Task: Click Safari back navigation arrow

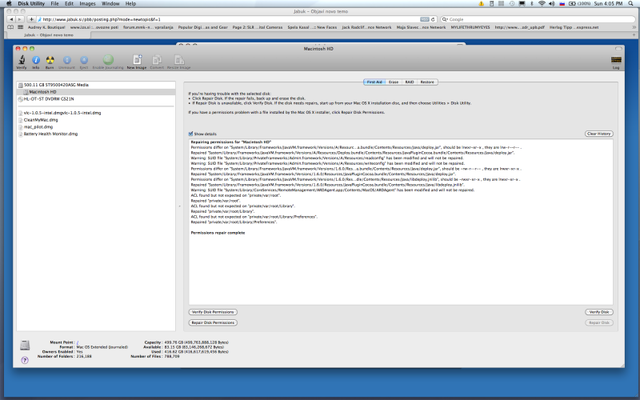Action: pos(11,19)
